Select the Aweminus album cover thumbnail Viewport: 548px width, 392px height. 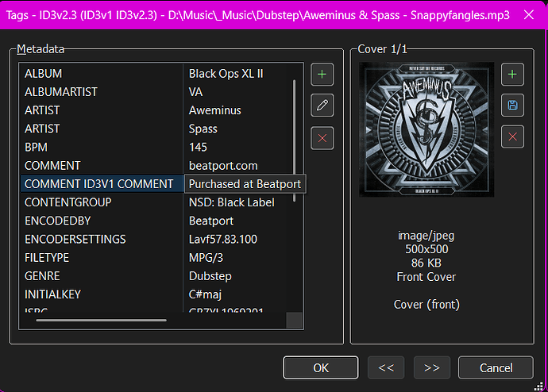426,129
